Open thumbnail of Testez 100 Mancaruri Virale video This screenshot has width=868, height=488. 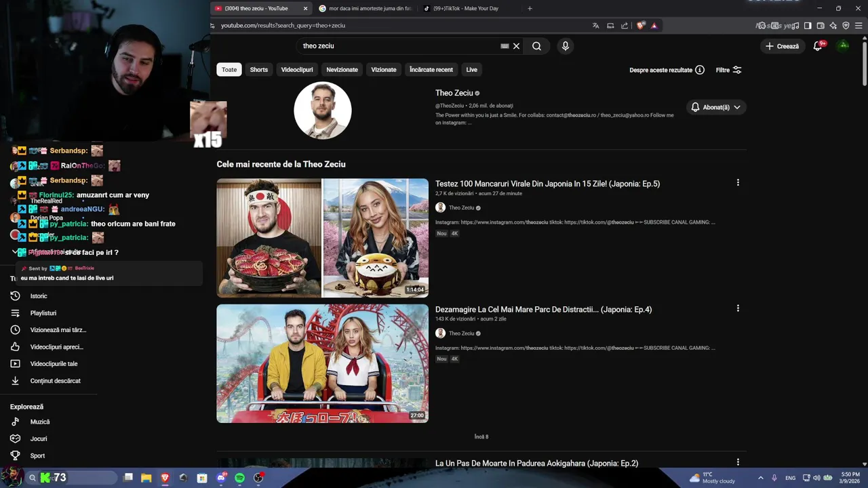pos(323,238)
